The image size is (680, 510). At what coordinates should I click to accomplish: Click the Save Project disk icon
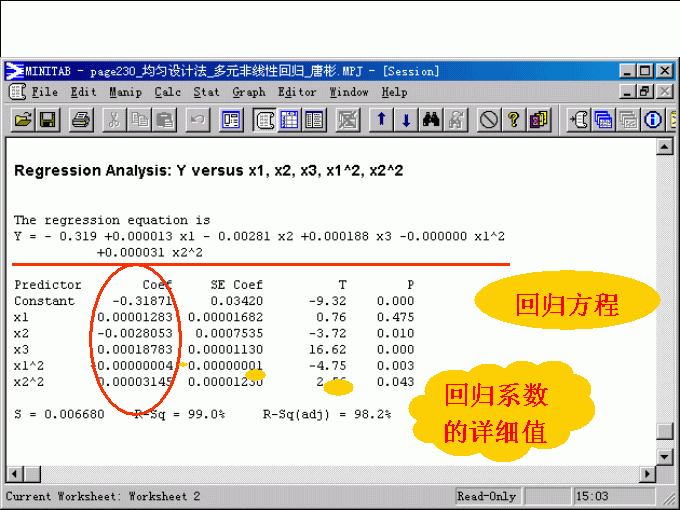point(47,120)
